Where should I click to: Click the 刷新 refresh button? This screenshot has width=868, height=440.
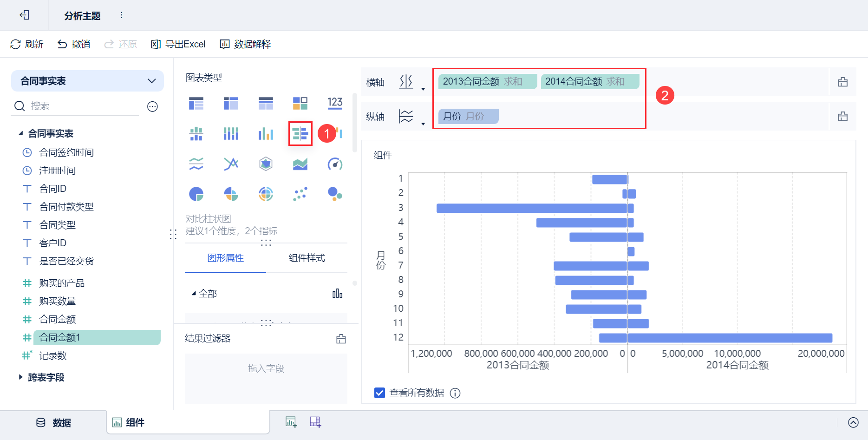[x=27, y=44]
